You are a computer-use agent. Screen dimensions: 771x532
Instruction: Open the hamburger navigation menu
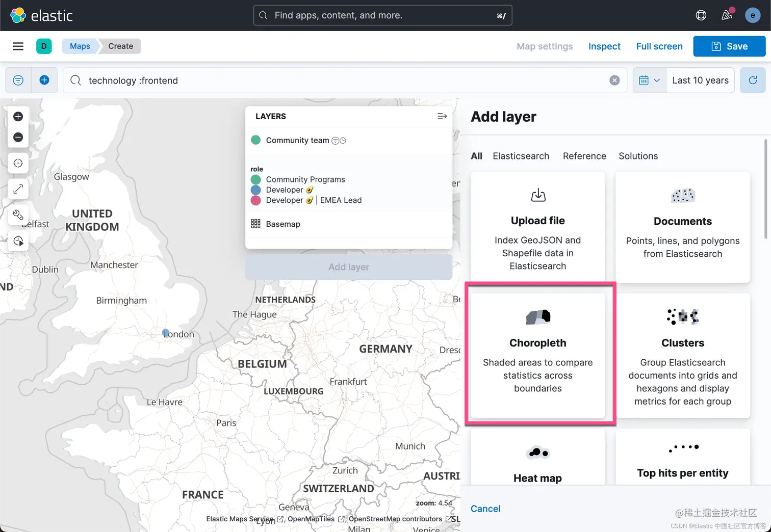18,46
